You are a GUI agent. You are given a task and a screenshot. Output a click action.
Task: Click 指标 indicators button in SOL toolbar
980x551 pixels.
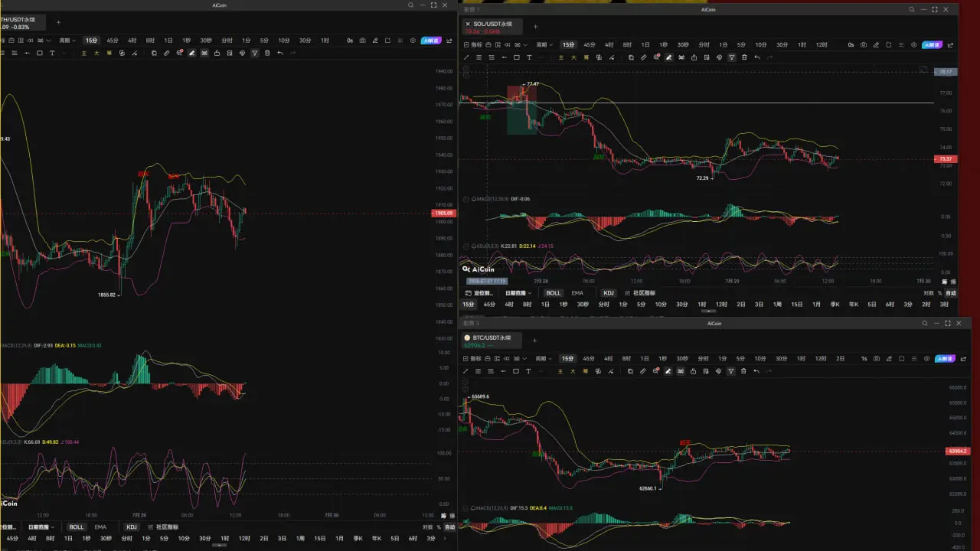pos(473,44)
